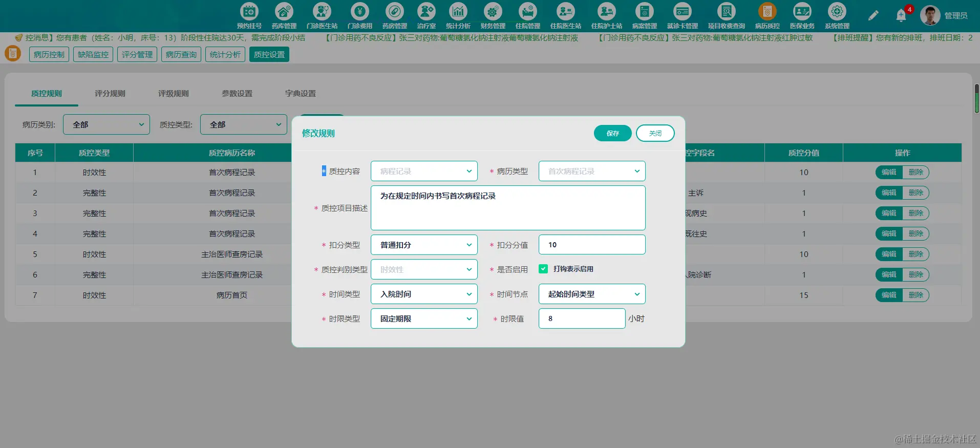Switch to the 质控规则 tab
The width and height of the screenshot is (980, 448).
(47, 94)
